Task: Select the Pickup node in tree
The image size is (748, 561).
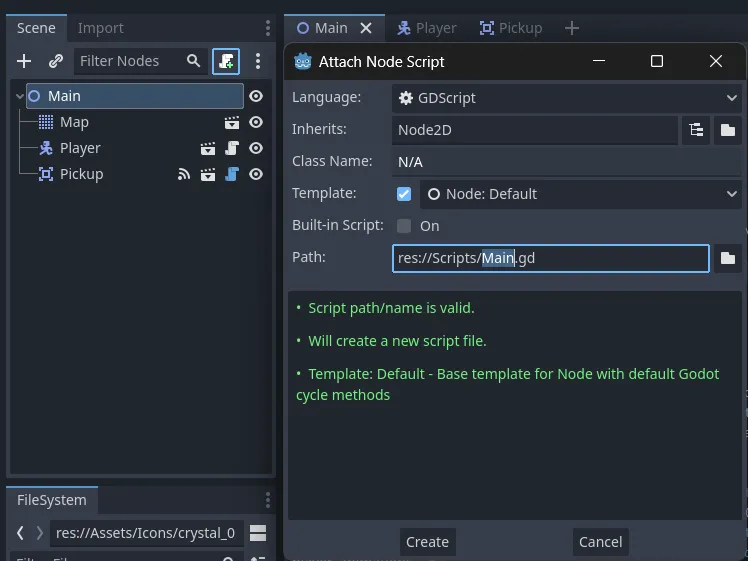Action: 81,174
